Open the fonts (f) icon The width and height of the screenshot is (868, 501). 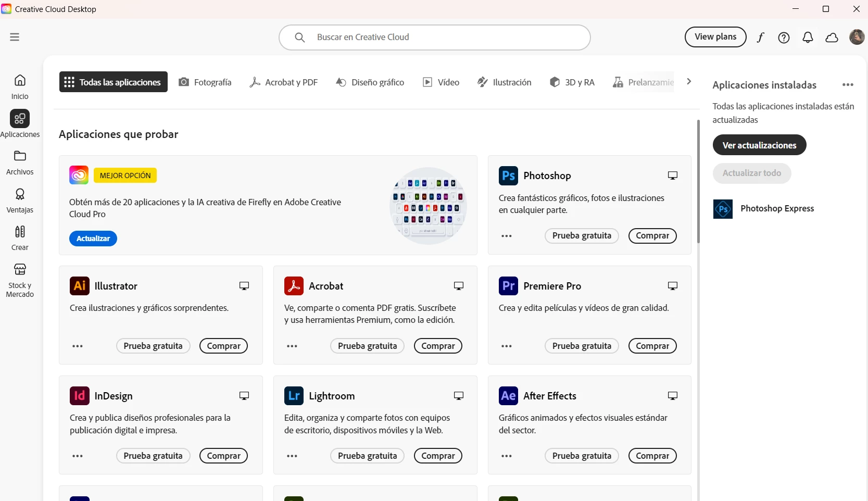pyautogui.click(x=760, y=37)
